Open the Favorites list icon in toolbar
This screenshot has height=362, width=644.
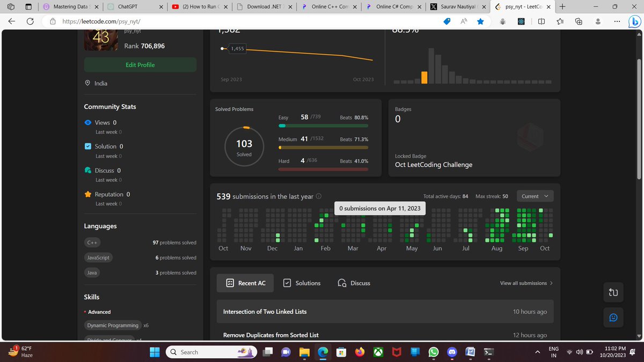click(560, 21)
